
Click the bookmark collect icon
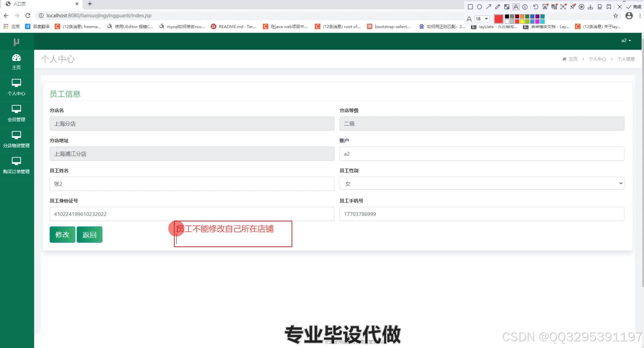[x=609, y=7]
